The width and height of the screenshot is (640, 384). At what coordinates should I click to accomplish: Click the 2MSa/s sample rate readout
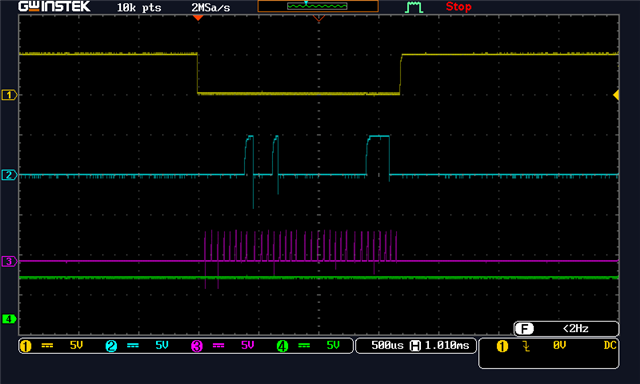[x=211, y=8]
